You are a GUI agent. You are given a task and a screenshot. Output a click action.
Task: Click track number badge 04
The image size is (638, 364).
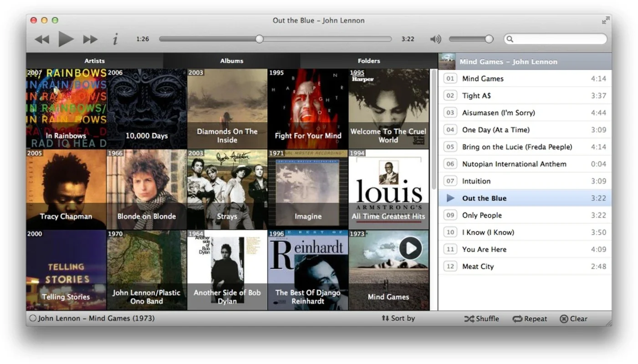450,130
